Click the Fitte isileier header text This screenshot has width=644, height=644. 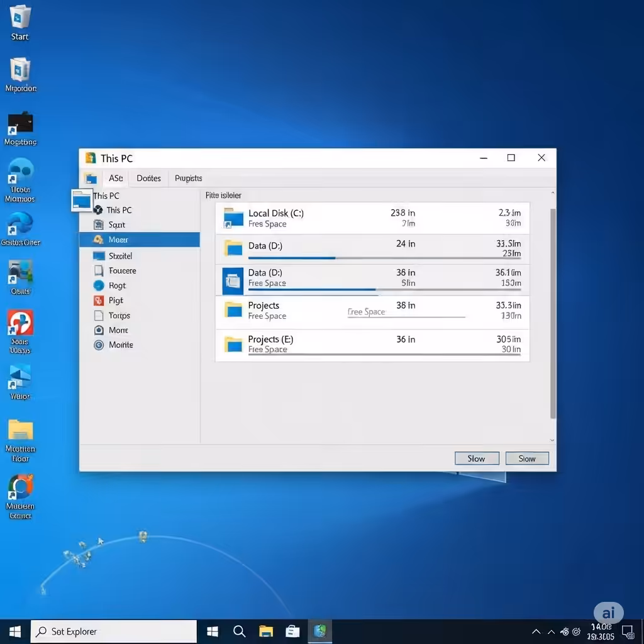coord(223,196)
